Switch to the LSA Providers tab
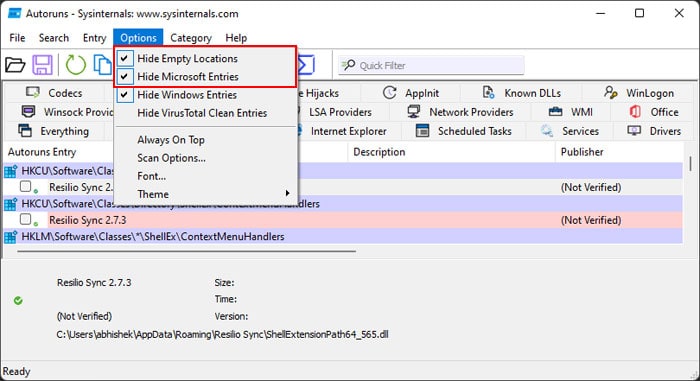The image size is (700, 381). point(340,112)
